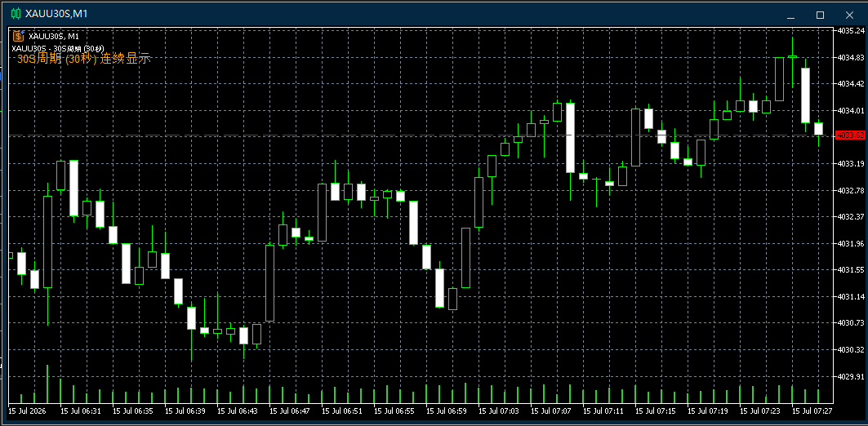Click the red current price label 4033.63
The height and width of the screenshot is (426, 868).
[851, 135]
